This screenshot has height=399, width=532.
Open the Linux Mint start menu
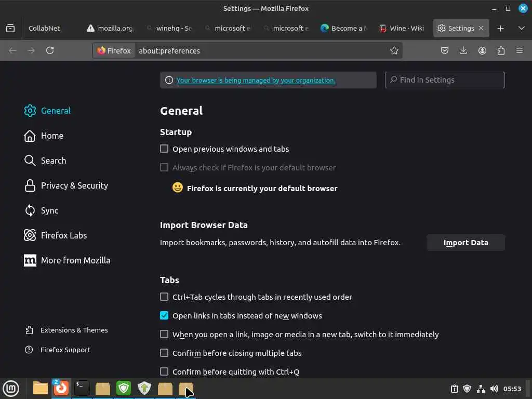point(11,389)
